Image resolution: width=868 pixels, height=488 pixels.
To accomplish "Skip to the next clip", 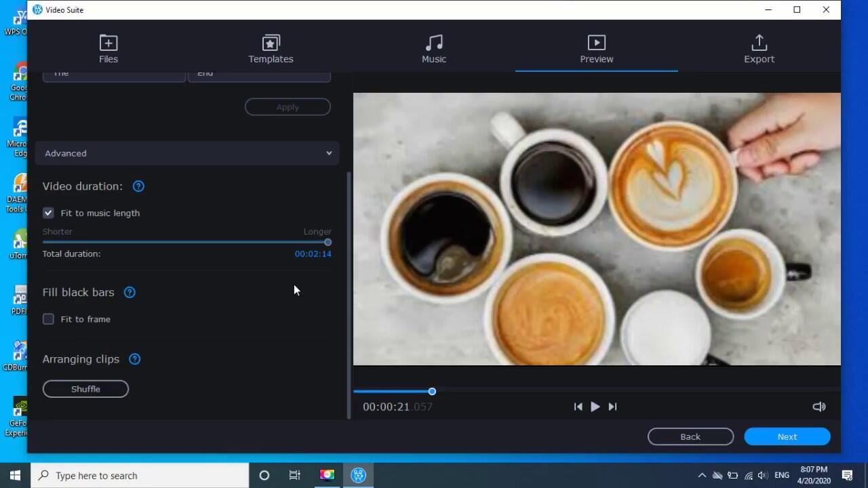I will (x=612, y=407).
